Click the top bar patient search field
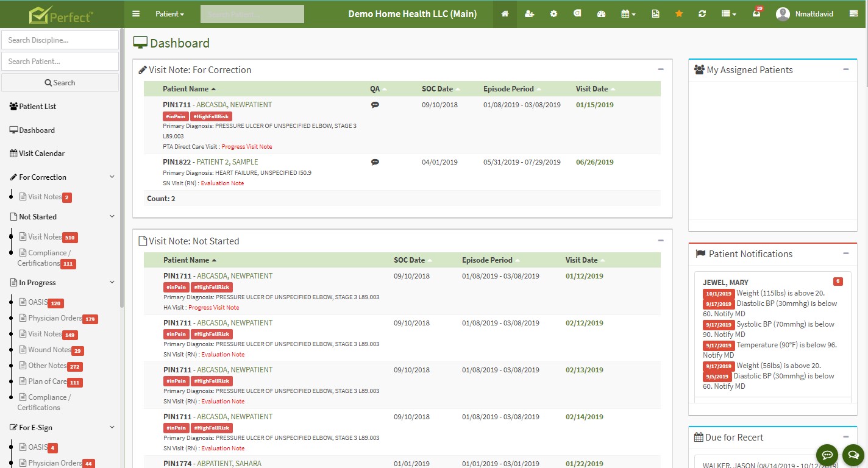Screen dimensions: 868x468 tap(252, 14)
